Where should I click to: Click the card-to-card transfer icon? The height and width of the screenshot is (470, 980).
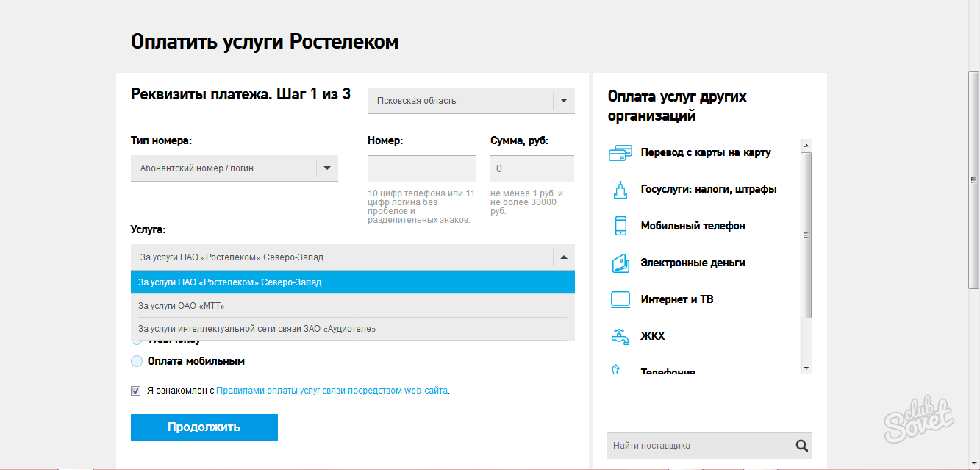coord(620,153)
